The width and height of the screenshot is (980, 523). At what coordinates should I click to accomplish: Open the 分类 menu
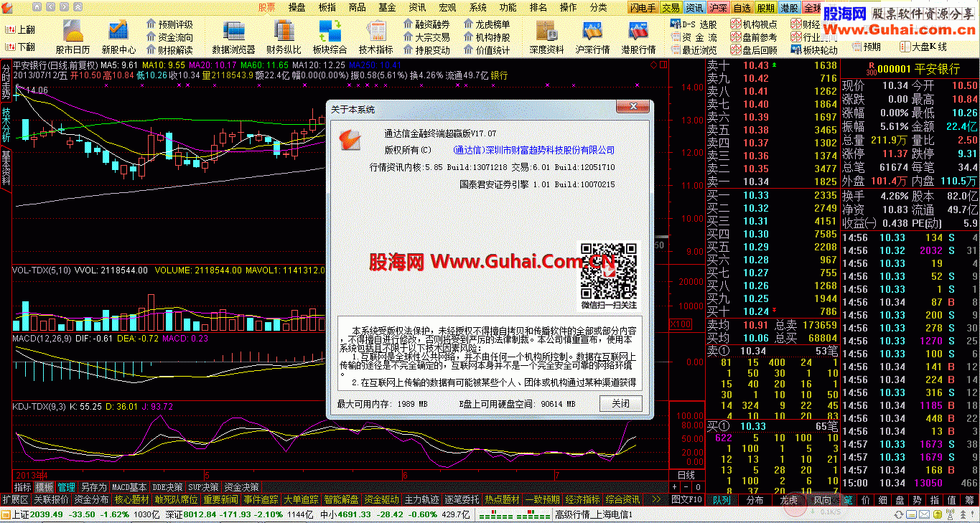(598, 7)
